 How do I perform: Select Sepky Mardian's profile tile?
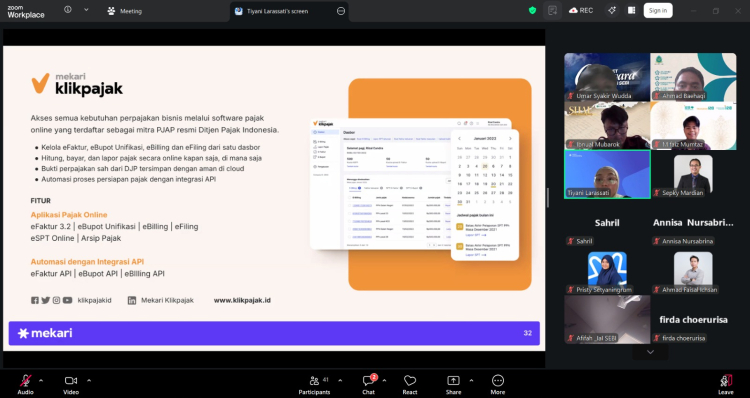tap(694, 174)
